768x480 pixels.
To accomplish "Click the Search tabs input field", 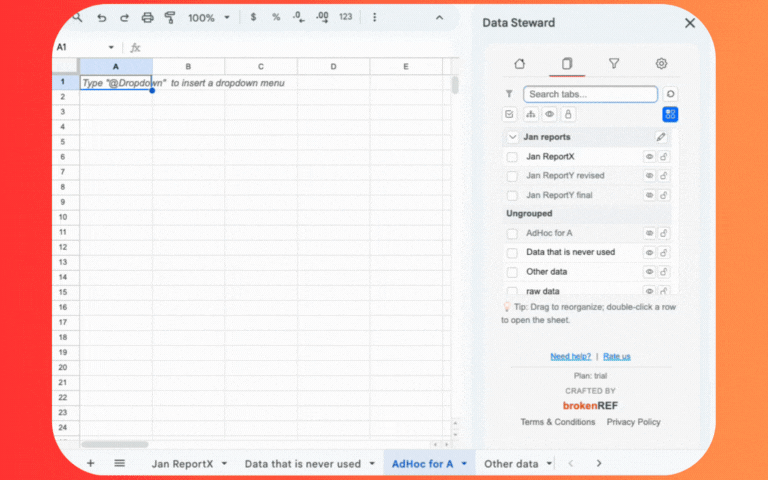I will coord(590,94).
